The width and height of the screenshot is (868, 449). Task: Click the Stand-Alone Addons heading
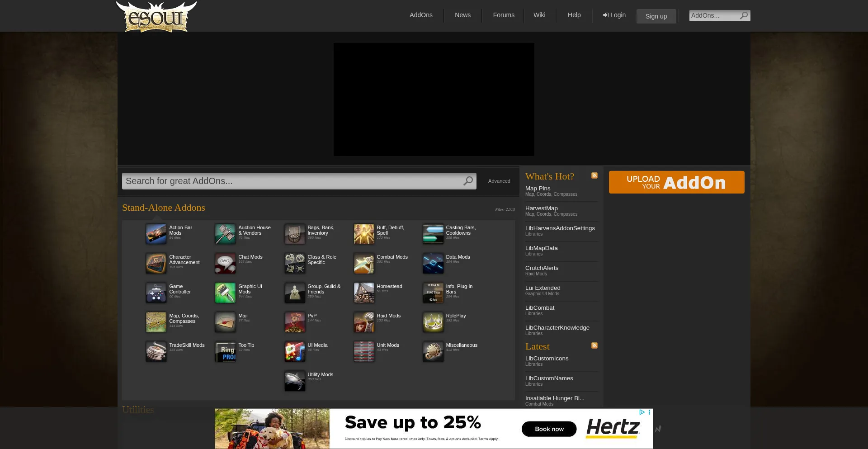(164, 208)
